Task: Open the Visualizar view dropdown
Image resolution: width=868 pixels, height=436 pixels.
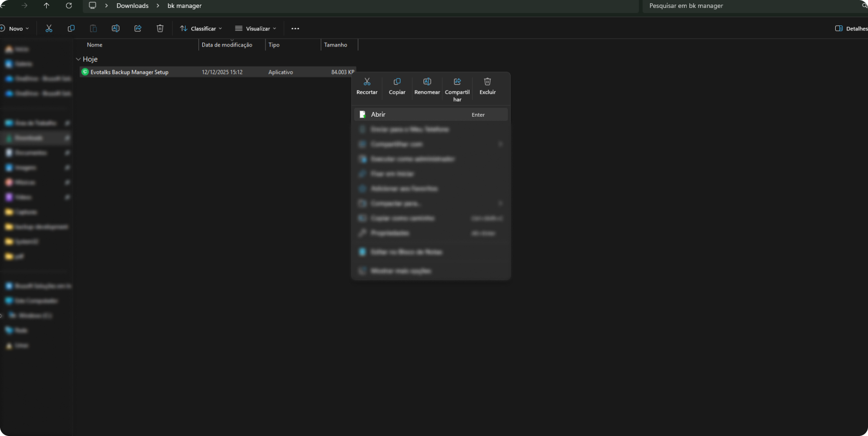Action: [255, 29]
